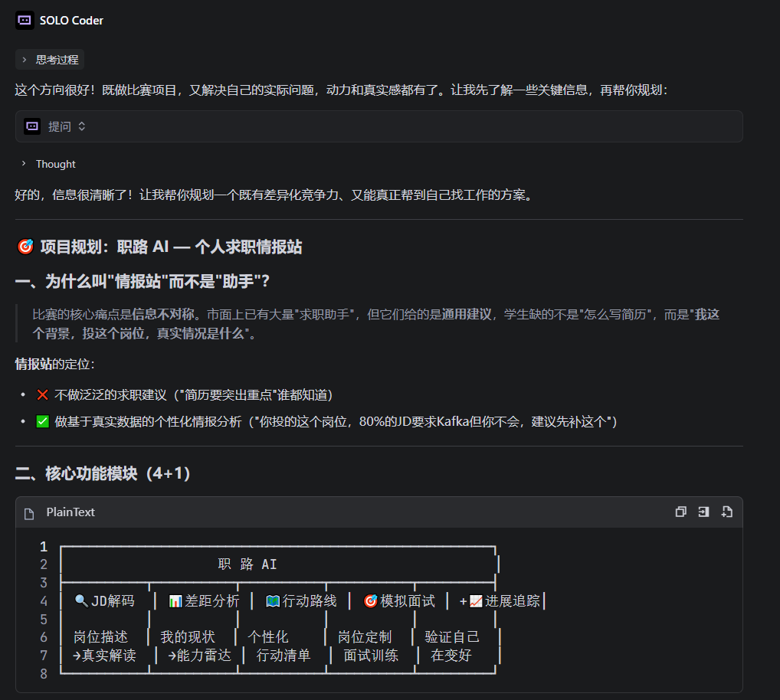The height and width of the screenshot is (700, 780).
Task: Click the SOLO Coder avatar icon
Action: 25,21
